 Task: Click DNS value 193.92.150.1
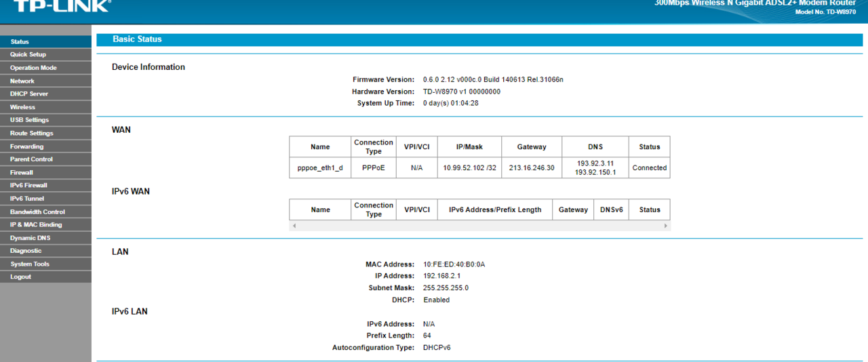point(595,172)
